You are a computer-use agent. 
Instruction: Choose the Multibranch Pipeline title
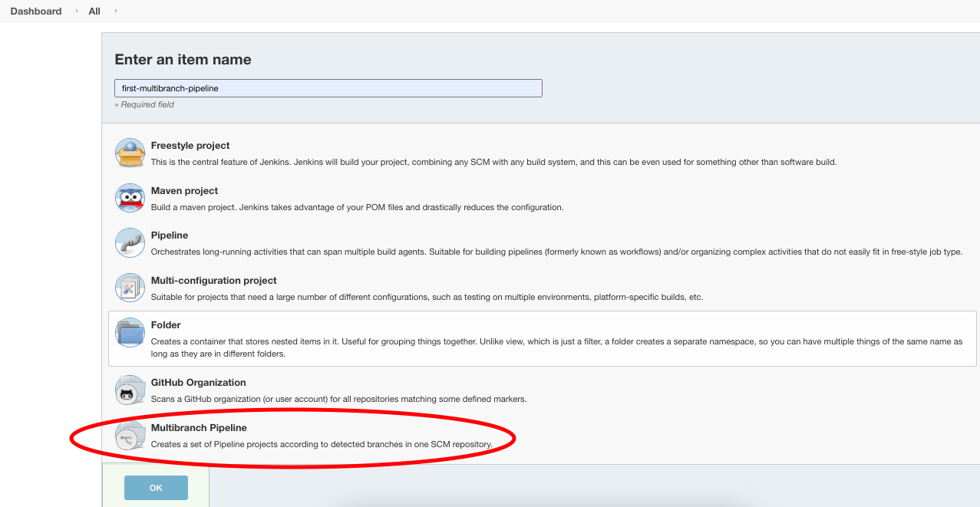click(199, 428)
